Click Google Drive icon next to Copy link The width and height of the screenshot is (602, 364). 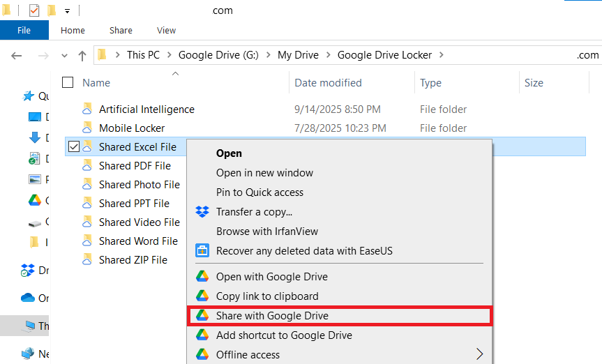[x=202, y=296]
